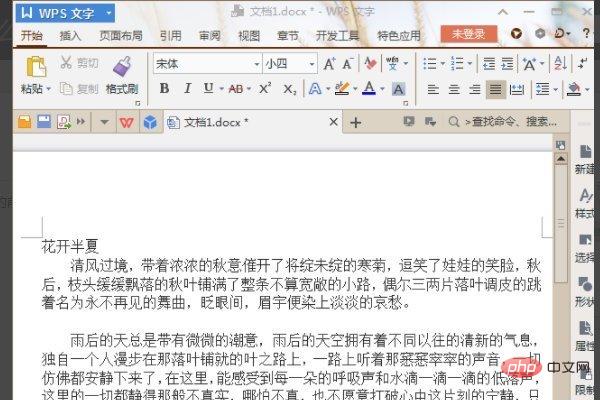The width and height of the screenshot is (600, 400).
Task: Increase indent icon in paragraph group
Action: 507,64
